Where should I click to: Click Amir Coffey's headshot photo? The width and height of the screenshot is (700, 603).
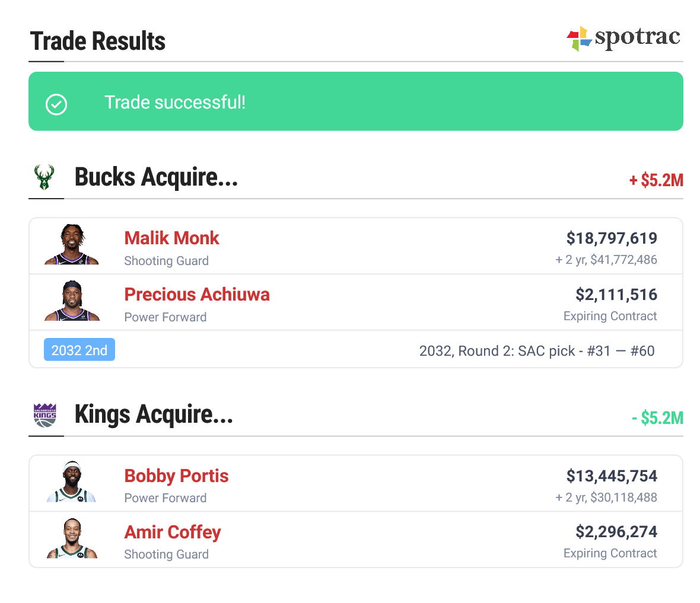(x=72, y=538)
